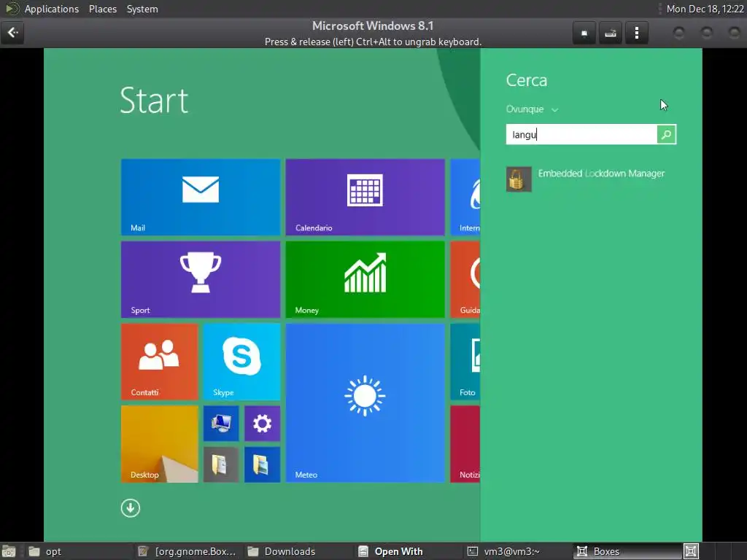Show all apps with the down arrow
The height and width of the screenshot is (560, 747).
click(130, 508)
